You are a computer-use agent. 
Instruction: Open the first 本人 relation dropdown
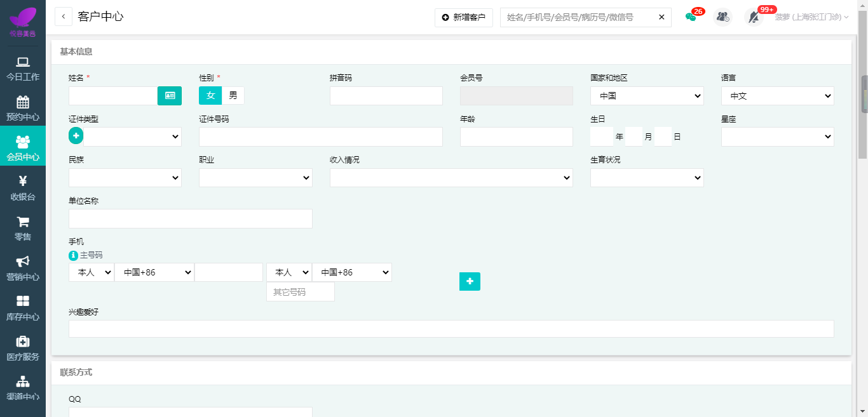pos(92,272)
